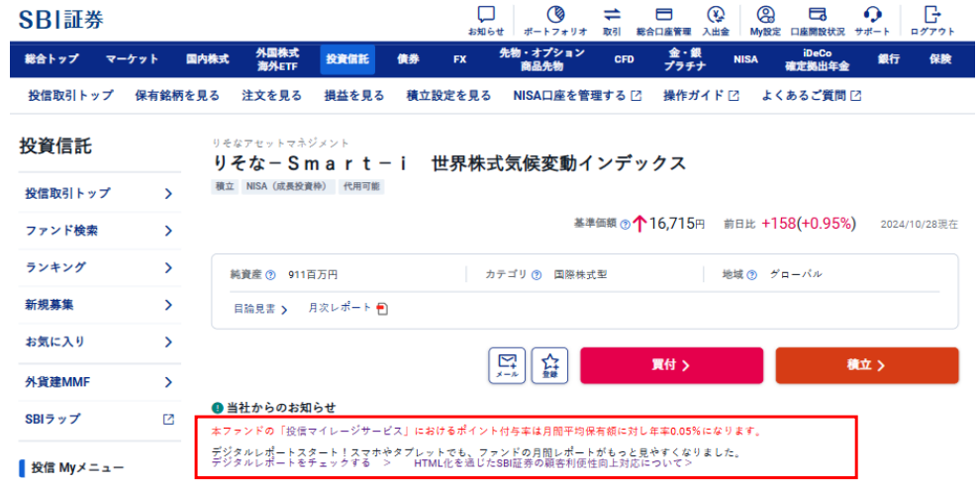Click the help icon next to 地域
This screenshot has height=487, width=980.
(751, 274)
